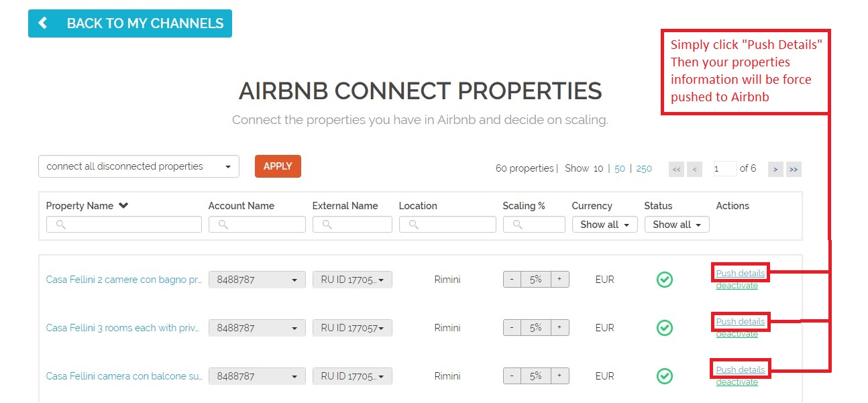
Task: Click the orange APPLY button
Action: [278, 166]
